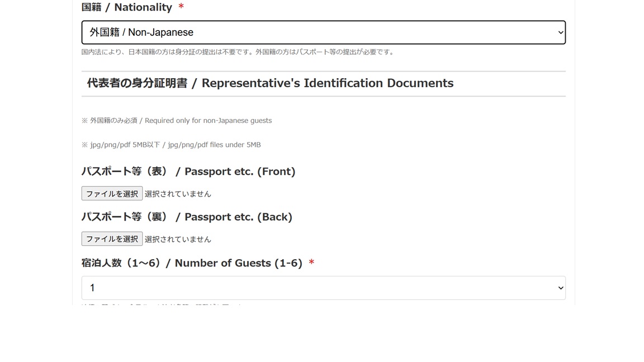
Task: Choose a file for Passport etc. (Back)
Action: click(x=112, y=239)
